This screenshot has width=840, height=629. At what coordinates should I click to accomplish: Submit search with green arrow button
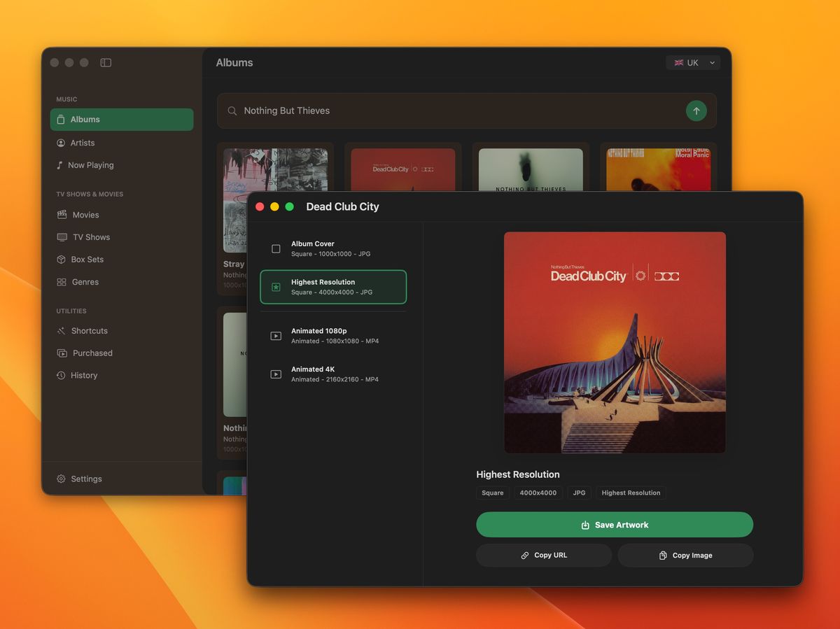coord(696,111)
